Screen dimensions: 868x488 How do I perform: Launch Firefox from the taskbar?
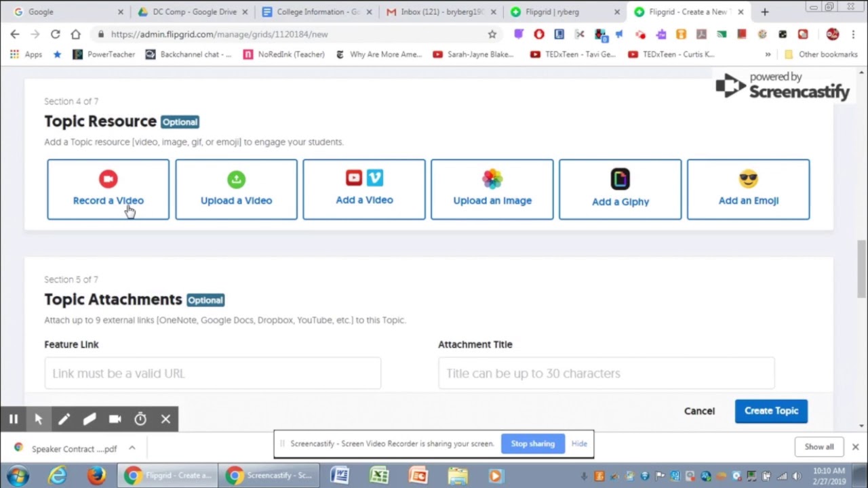pyautogui.click(x=96, y=476)
